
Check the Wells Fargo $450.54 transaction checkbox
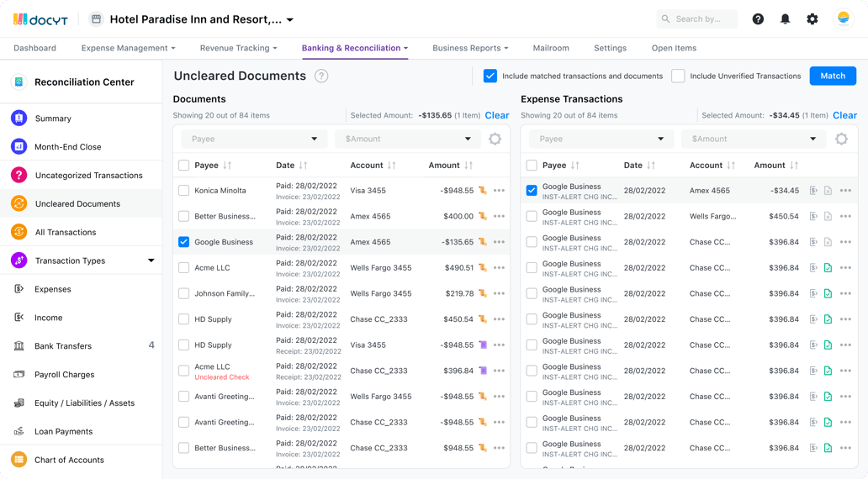click(532, 216)
